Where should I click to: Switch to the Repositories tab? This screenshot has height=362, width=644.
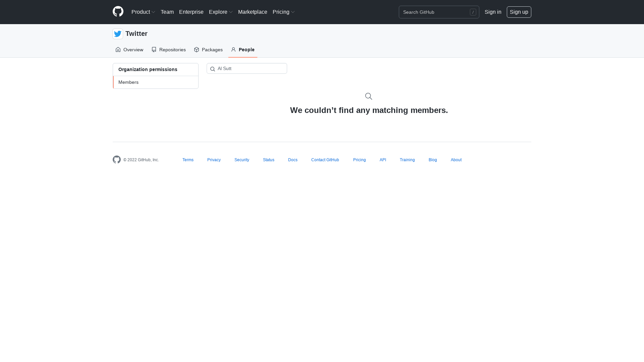point(172,49)
